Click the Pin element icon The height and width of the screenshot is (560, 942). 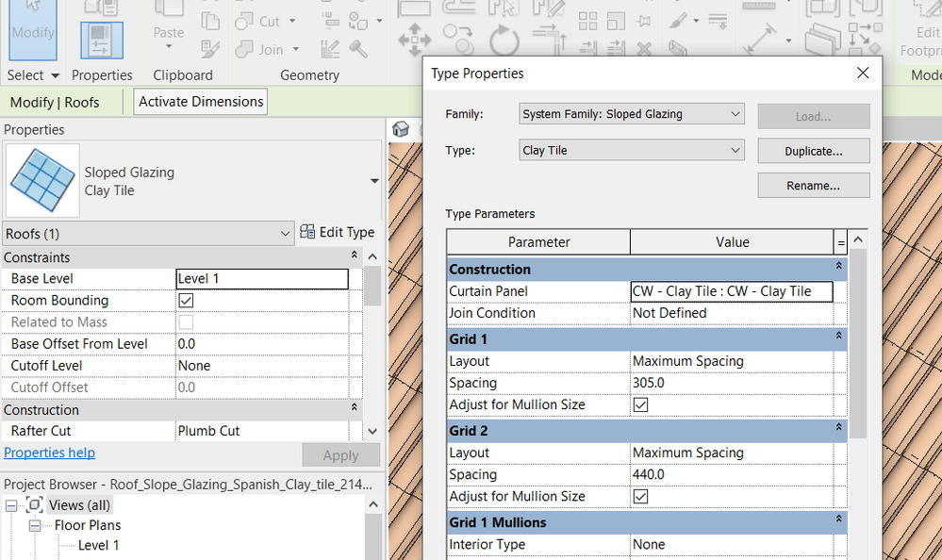(x=644, y=21)
